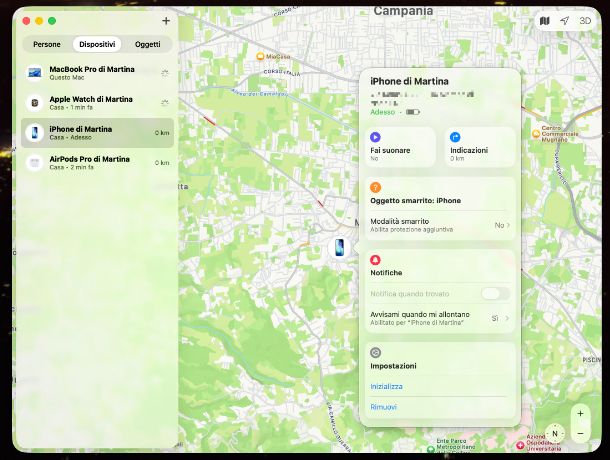Click the Ente Parco Metropolitano marker
The image size is (610, 460).
click(x=430, y=449)
